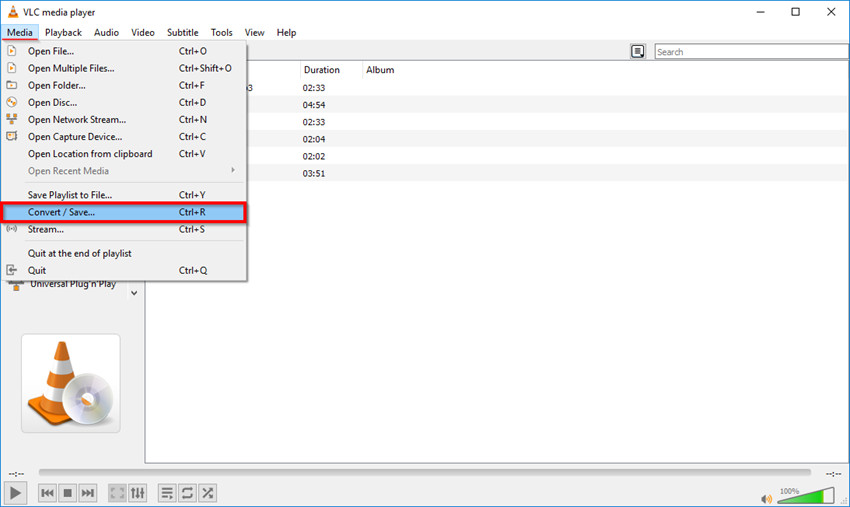
Task: Choose Open Location from clipboard
Action: [124, 154]
